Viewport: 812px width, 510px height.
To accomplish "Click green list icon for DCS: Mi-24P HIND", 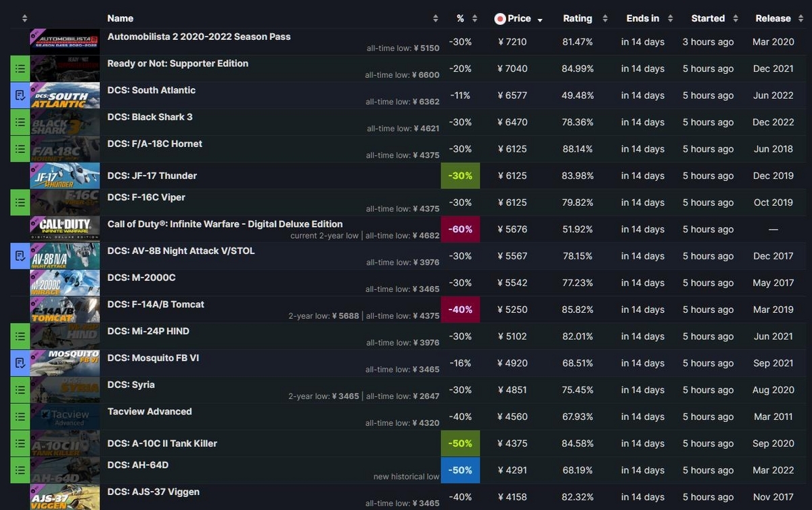I will click(20, 337).
